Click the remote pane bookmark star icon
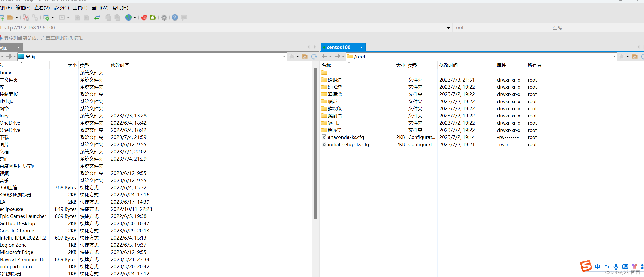This screenshot has width=644, height=277. pos(622,56)
